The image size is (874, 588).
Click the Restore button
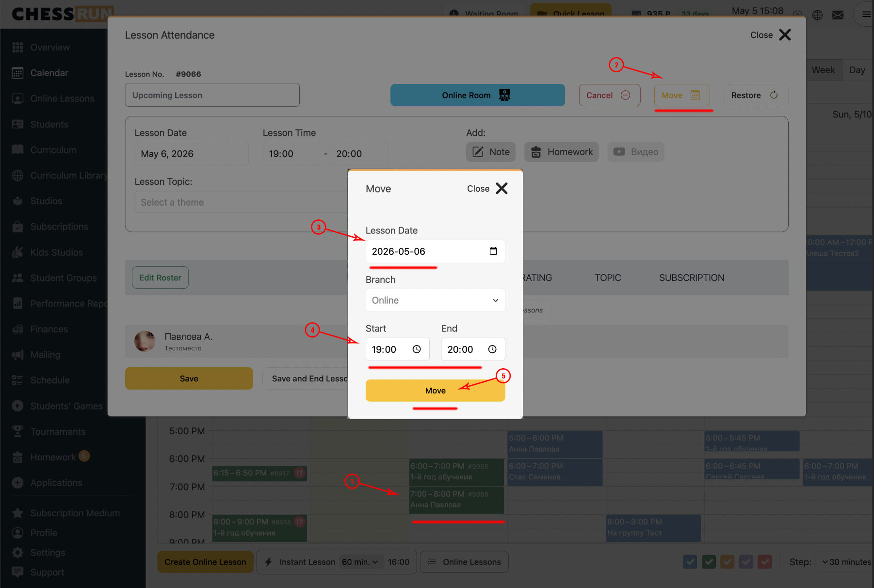[756, 95]
